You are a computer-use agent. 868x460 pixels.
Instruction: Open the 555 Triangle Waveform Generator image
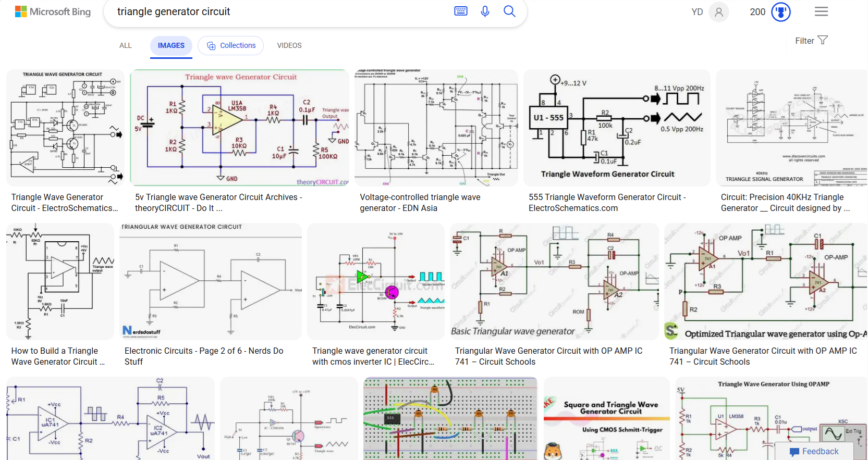pyautogui.click(x=616, y=128)
